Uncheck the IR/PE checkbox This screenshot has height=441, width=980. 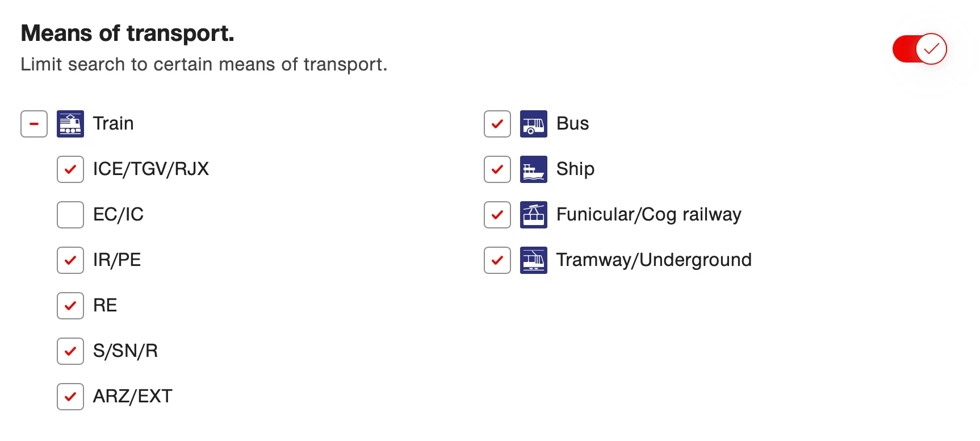tap(70, 260)
